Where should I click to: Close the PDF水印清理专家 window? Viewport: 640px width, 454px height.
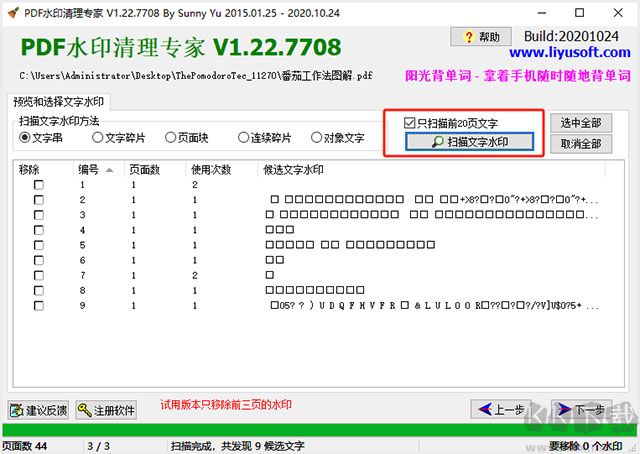(x=618, y=13)
